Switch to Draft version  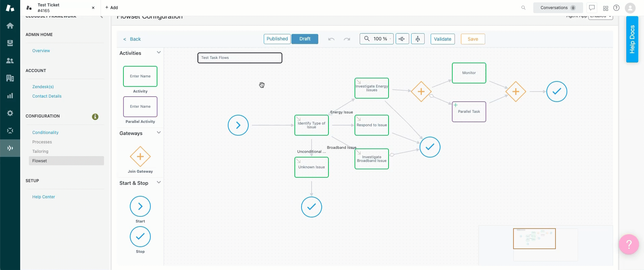click(x=305, y=39)
